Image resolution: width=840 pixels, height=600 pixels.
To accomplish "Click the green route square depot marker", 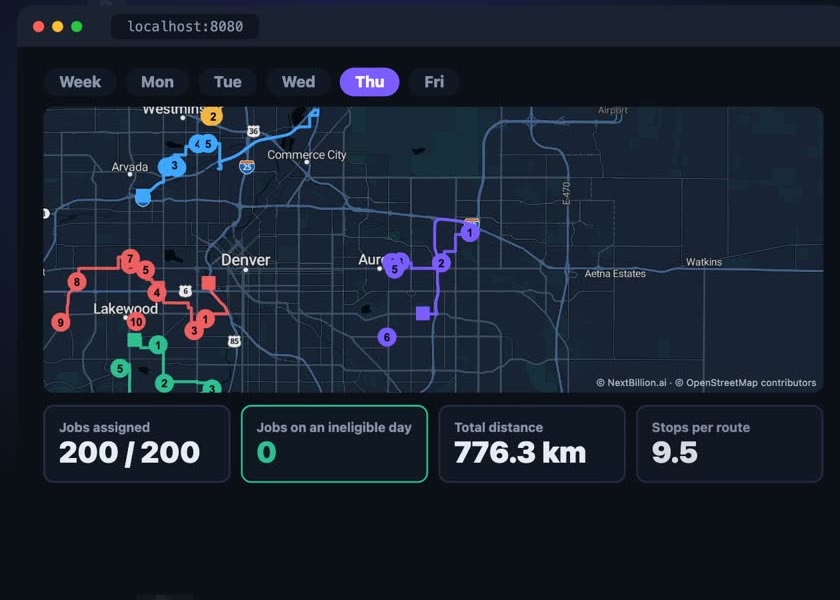I will coord(134,340).
